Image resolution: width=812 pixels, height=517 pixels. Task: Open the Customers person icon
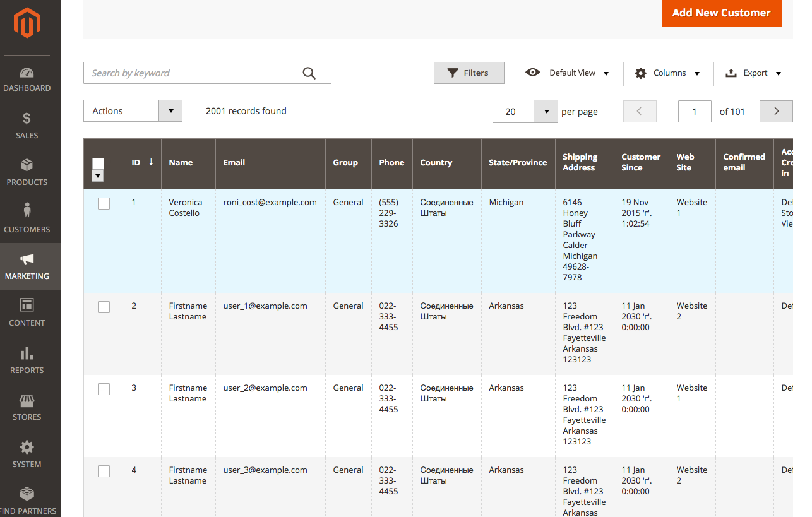[27, 210]
